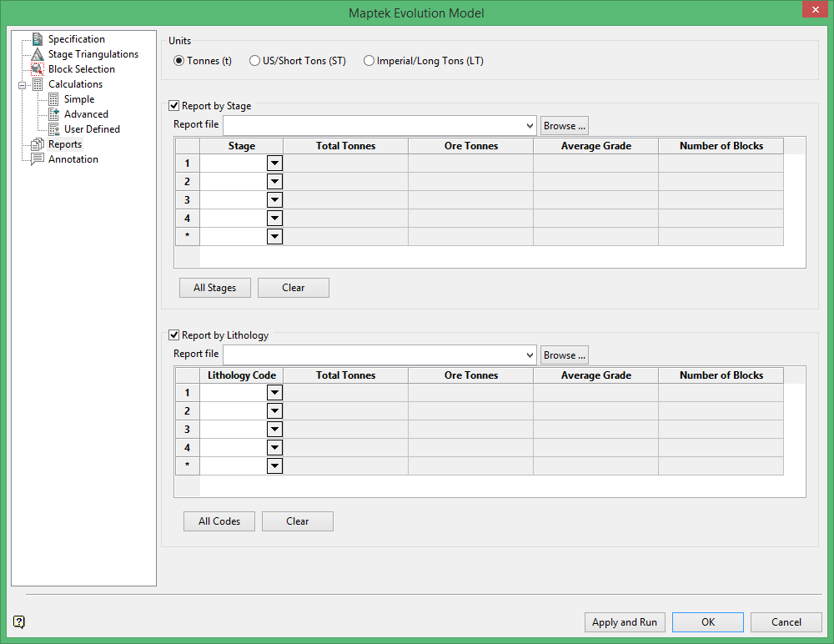Select Reports in the navigation tree
Viewport: 834px width, 644px height.
pos(65,144)
